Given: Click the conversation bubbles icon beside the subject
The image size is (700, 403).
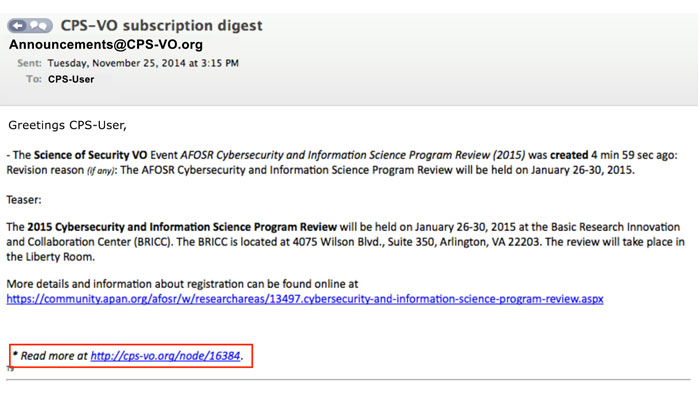Looking at the screenshot, I should point(40,25).
